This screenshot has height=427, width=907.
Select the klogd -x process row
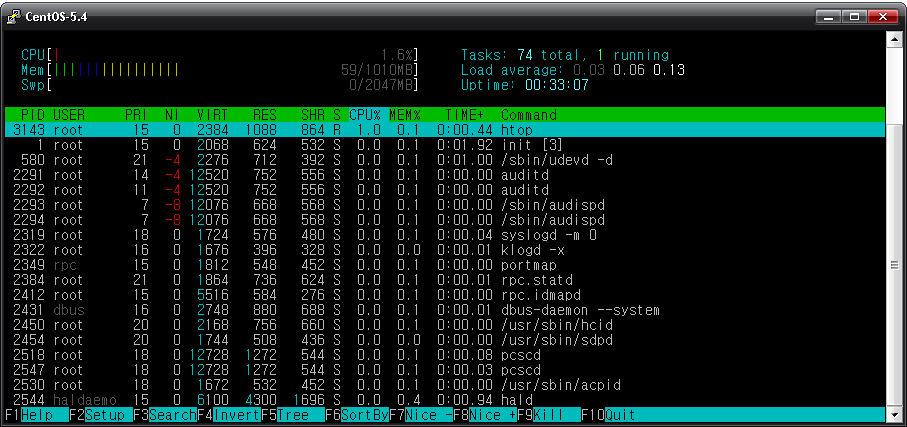click(x=445, y=250)
